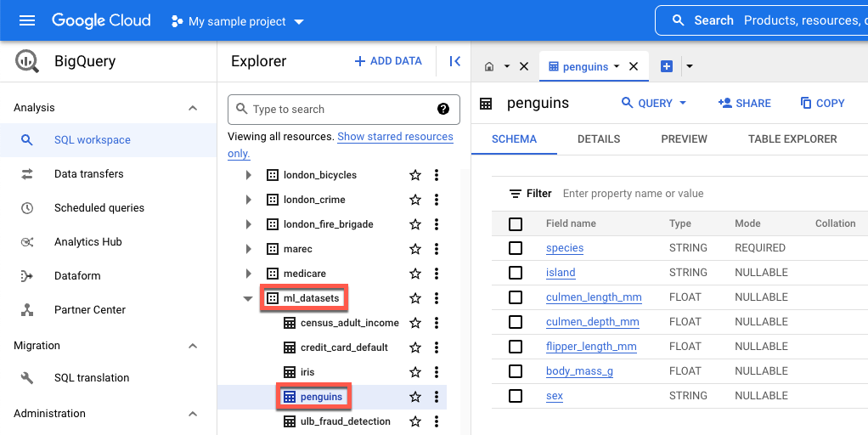Close the penguins tab
Screen dimensions: 868x435
coord(634,66)
